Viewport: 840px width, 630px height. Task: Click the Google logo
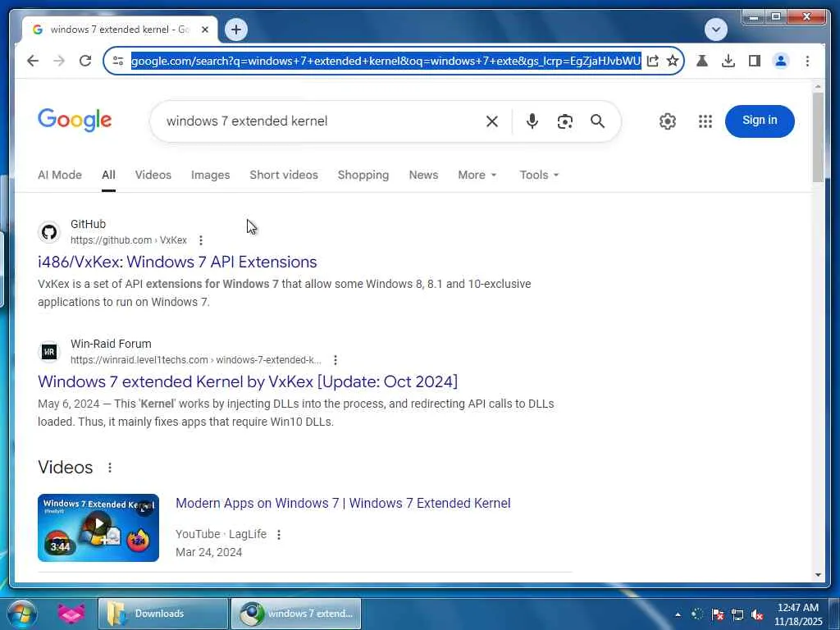tap(75, 120)
